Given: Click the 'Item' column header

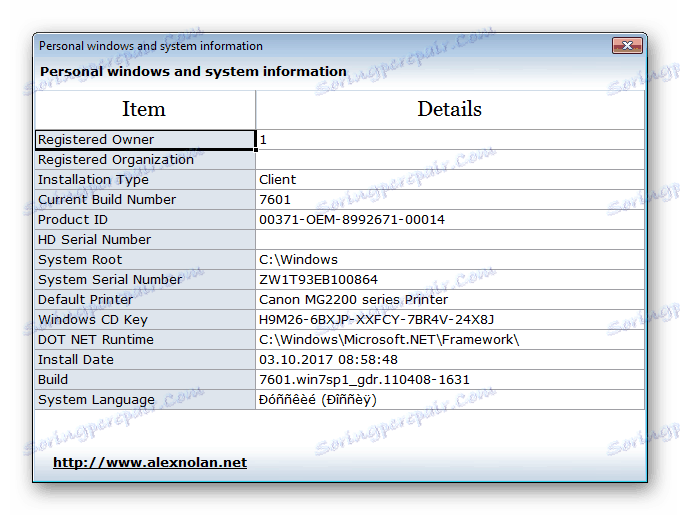Looking at the screenshot, I should pyautogui.click(x=145, y=110).
